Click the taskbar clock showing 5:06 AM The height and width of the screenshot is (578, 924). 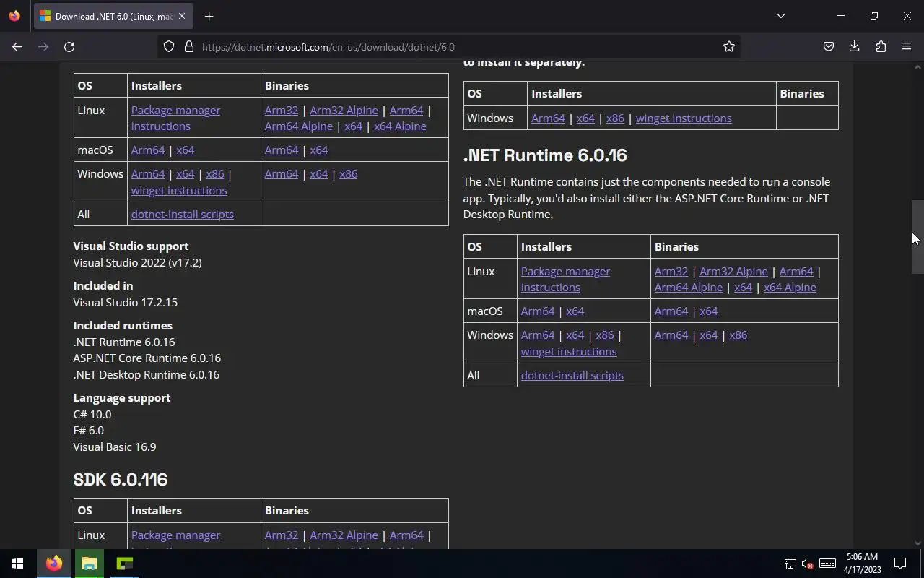pyautogui.click(x=862, y=564)
